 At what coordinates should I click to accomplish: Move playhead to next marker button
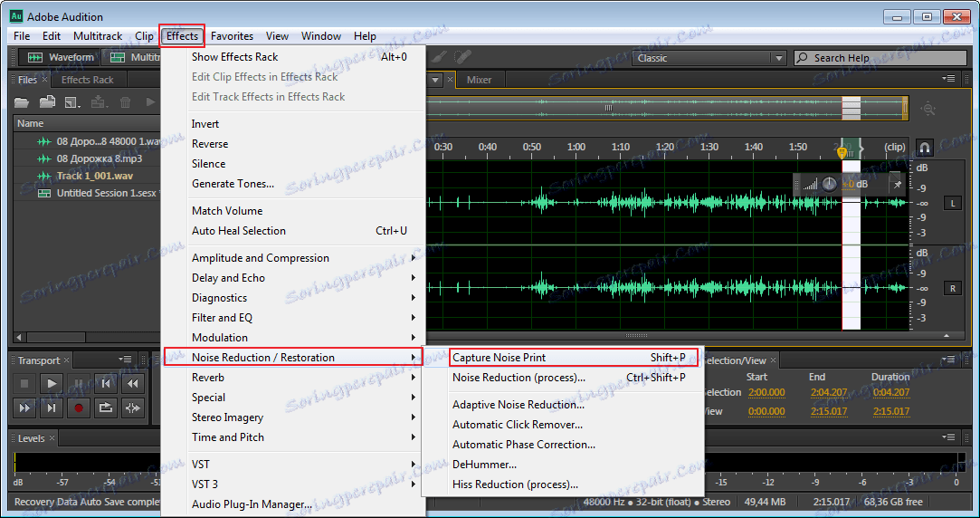52,408
